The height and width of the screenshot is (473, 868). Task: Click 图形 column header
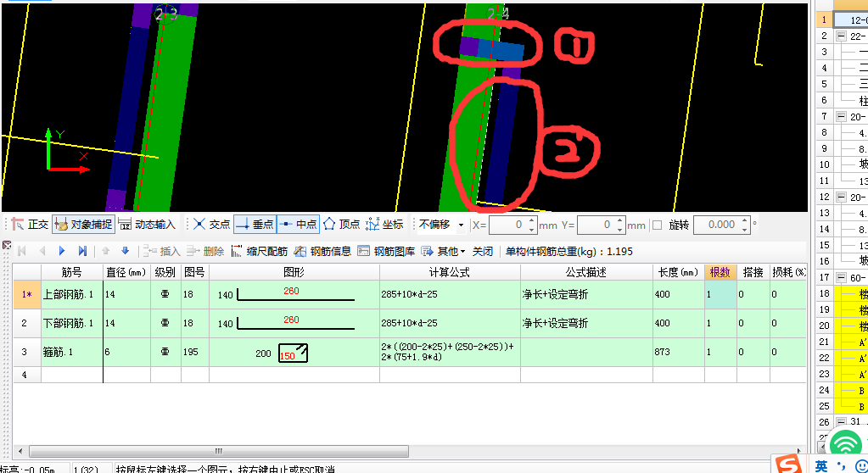pyautogui.click(x=294, y=272)
